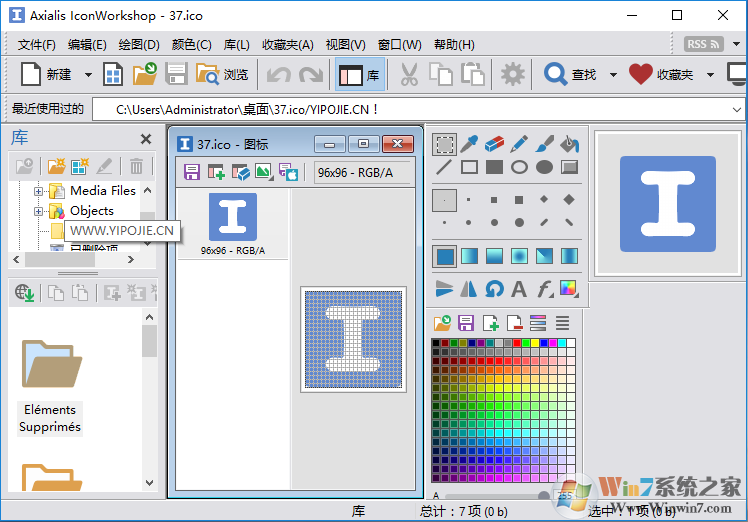Select the 96x96 RGB/A format thumbnail
This screenshot has height=522, width=748.
(x=232, y=224)
